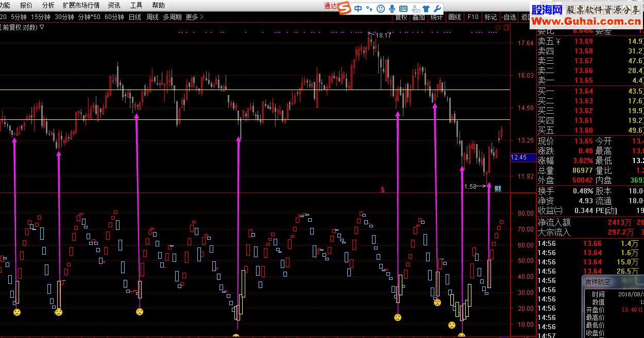Image resolution: width=644 pixels, height=338 pixels.
Task: Select the 分钟*50 period tab
Action: tap(89, 17)
